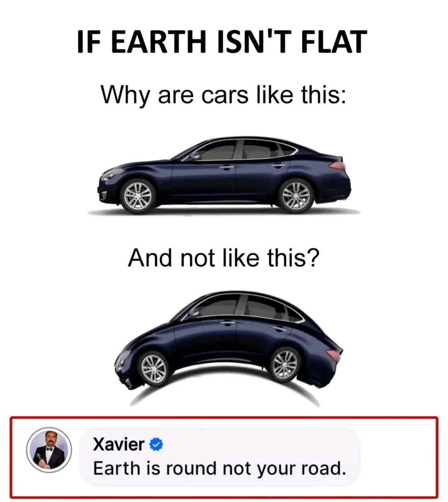The width and height of the screenshot is (448, 502).
Task: Click the front wheel of the bent car
Action: tap(153, 369)
